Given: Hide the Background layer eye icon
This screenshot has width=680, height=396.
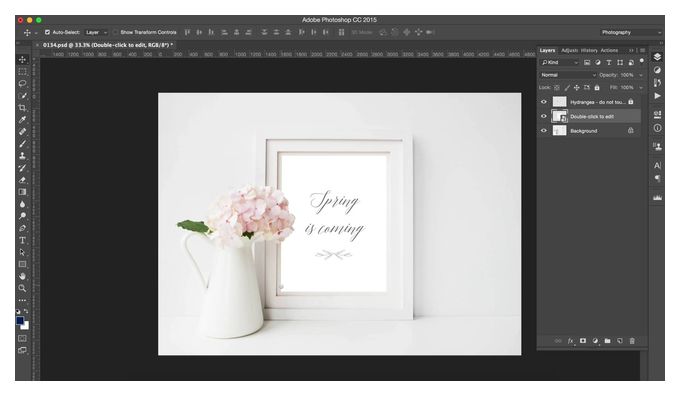Looking at the screenshot, I should (x=544, y=131).
